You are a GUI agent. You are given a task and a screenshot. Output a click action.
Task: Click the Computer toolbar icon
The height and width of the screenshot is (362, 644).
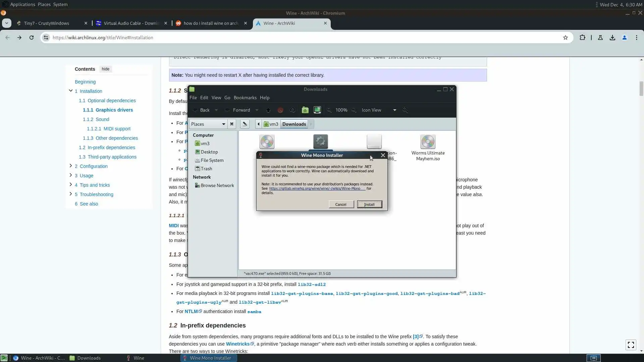(x=317, y=110)
